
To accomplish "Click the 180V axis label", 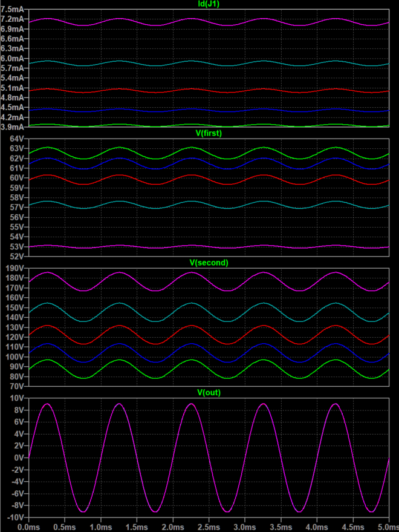I will coord(15,278).
